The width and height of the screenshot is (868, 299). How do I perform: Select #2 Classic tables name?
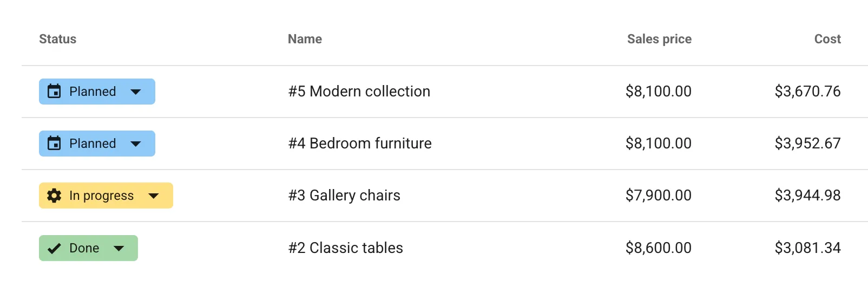click(346, 248)
